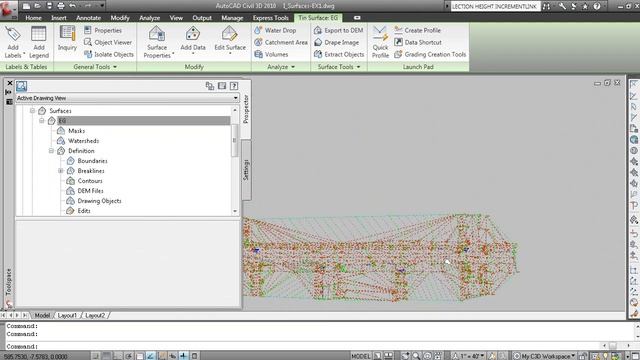
Task: Open the Analyze ribbon tab
Action: [x=149, y=18]
